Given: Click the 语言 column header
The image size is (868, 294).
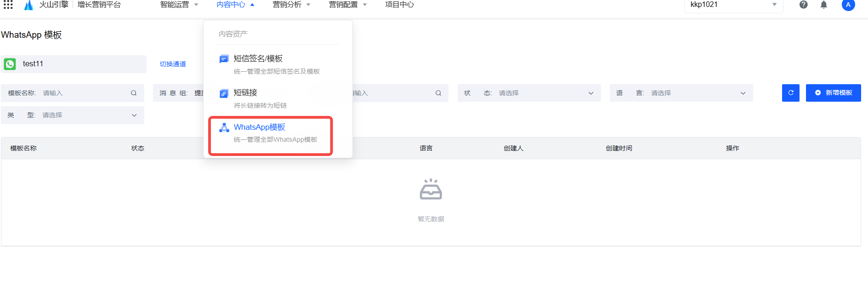Looking at the screenshot, I should [426, 148].
